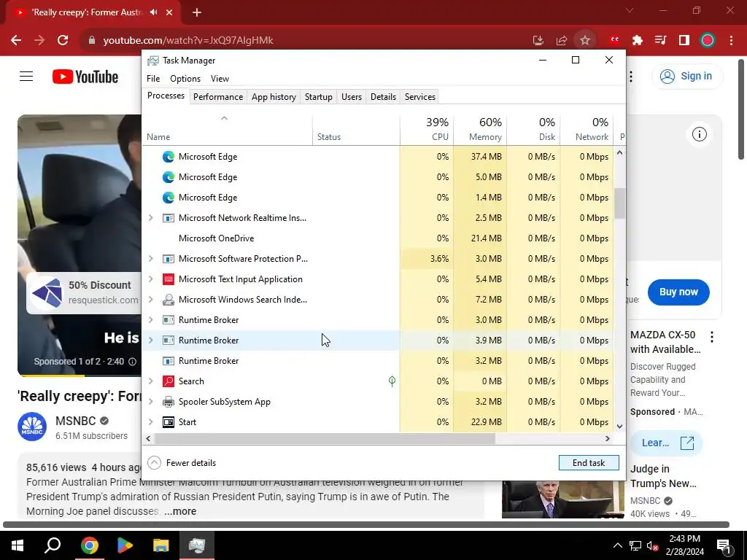Click the Task Manager vertical scrollbar thumb
Image resolution: width=747 pixels, height=560 pixels.
(619, 203)
